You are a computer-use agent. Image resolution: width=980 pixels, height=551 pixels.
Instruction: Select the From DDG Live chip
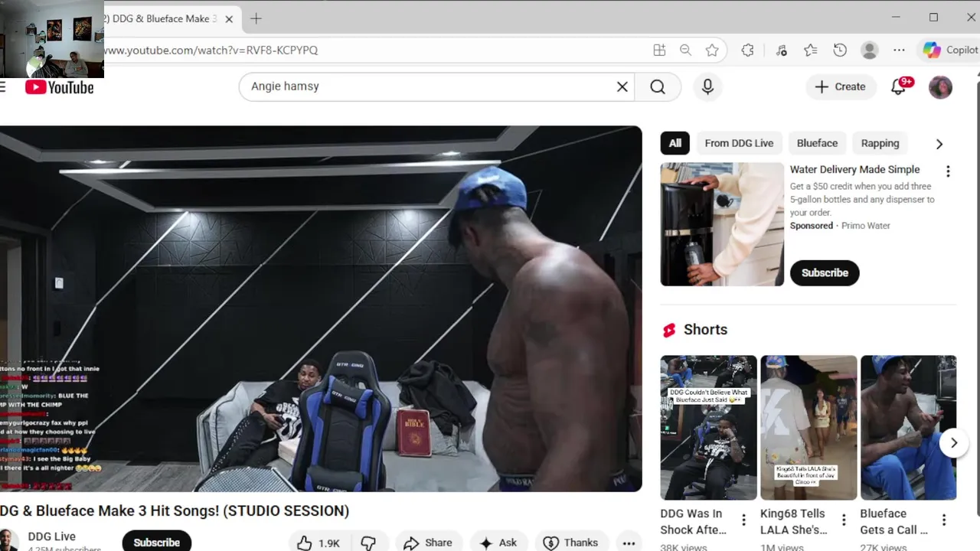pyautogui.click(x=739, y=143)
